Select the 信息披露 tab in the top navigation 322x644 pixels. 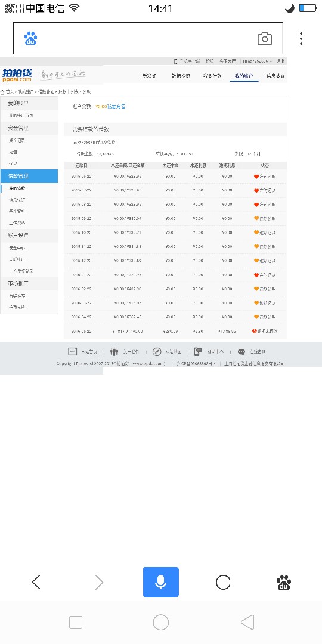tap(275, 76)
